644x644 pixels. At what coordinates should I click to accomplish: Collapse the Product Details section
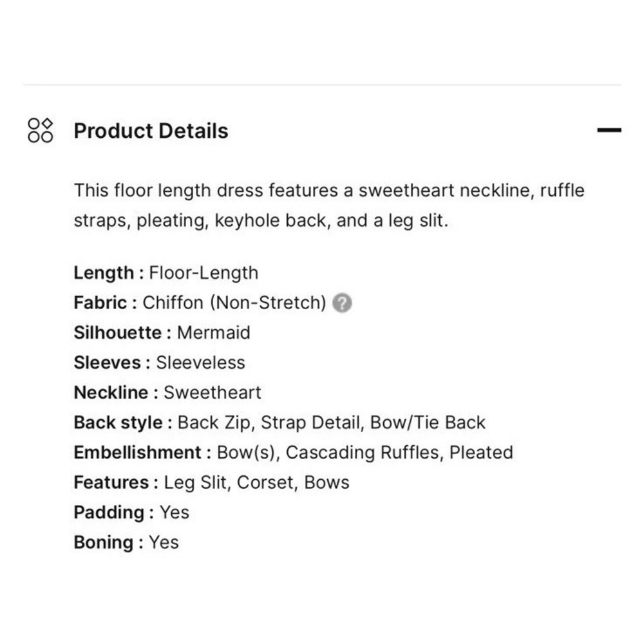coord(609,130)
